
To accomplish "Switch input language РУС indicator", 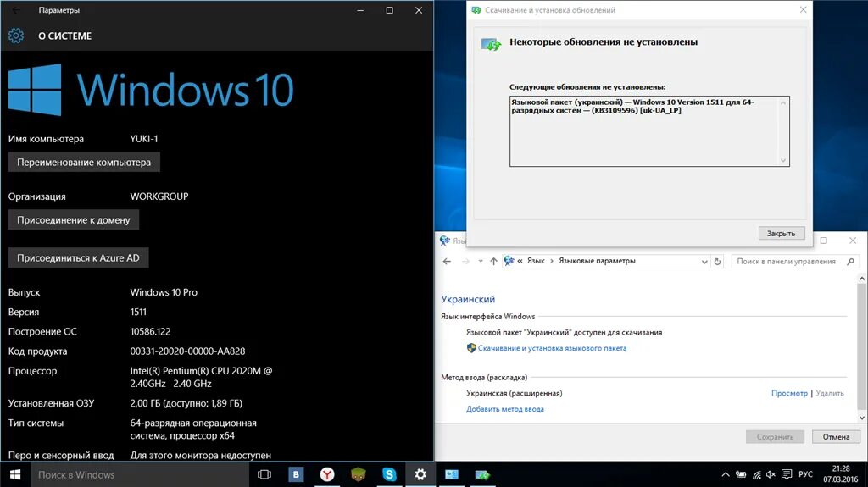I will (805, 474).
